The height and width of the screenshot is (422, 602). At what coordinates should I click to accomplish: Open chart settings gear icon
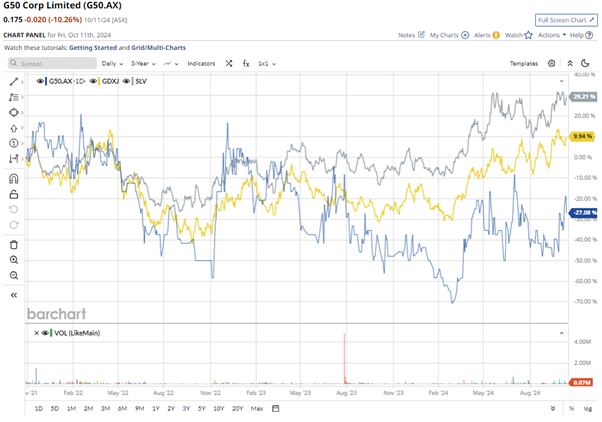tap(551, 62)
